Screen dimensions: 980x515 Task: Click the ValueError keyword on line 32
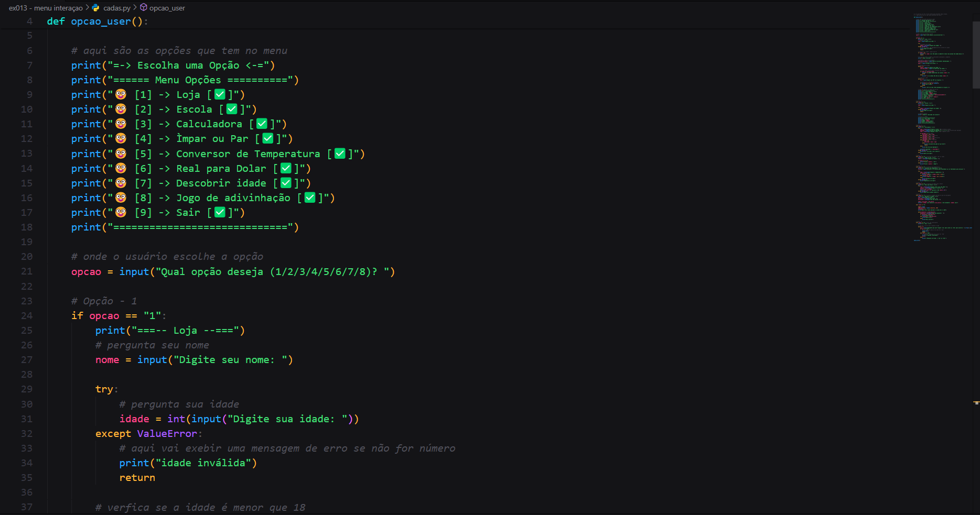click(x=167, y=433)
